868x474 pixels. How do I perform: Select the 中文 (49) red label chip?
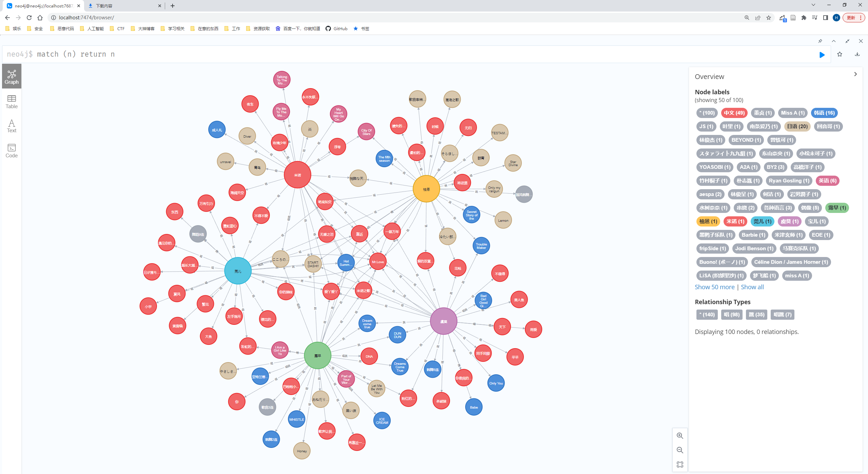pos(734,113)
